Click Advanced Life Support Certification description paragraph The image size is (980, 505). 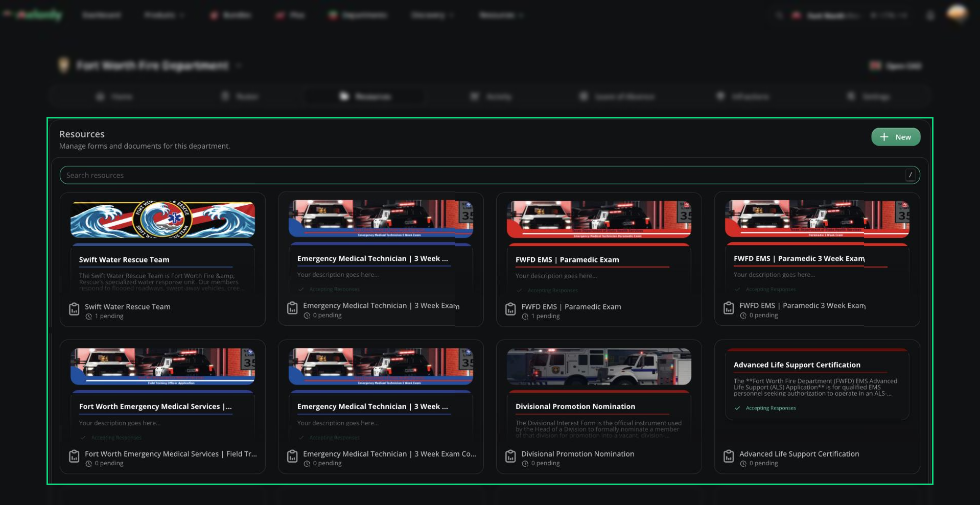815,387
